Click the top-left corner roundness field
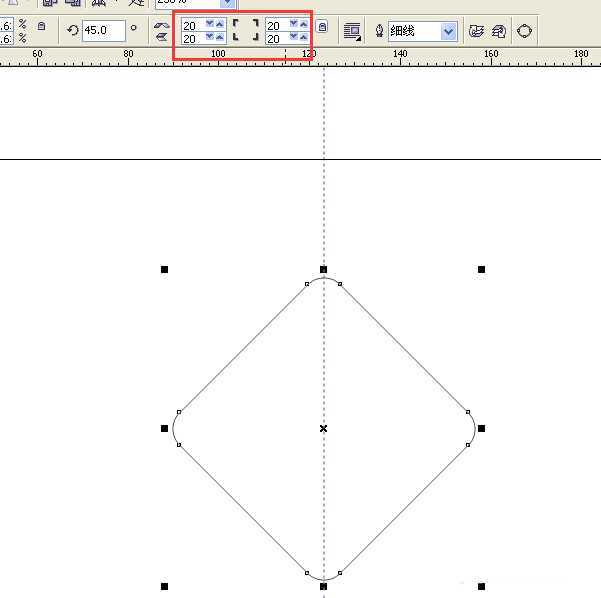The width and height of the screenshot is (601, 598). pos(191,24)
